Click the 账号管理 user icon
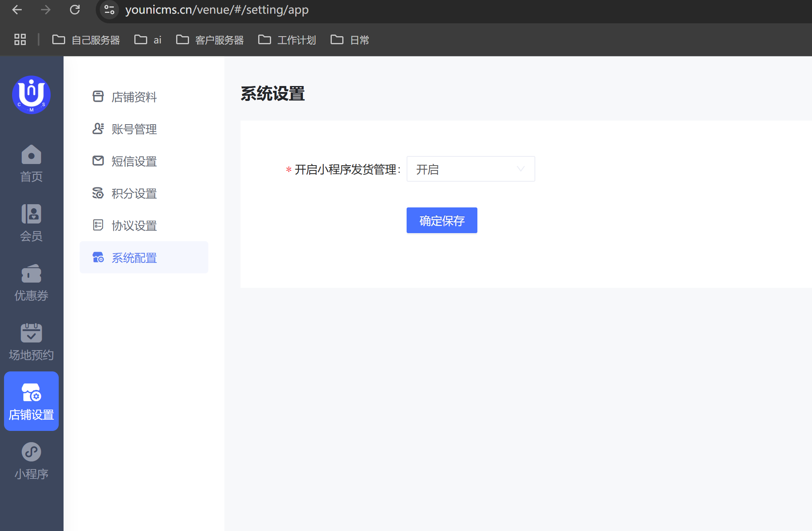This screenshot has width=812, height=531. point(98,129)
